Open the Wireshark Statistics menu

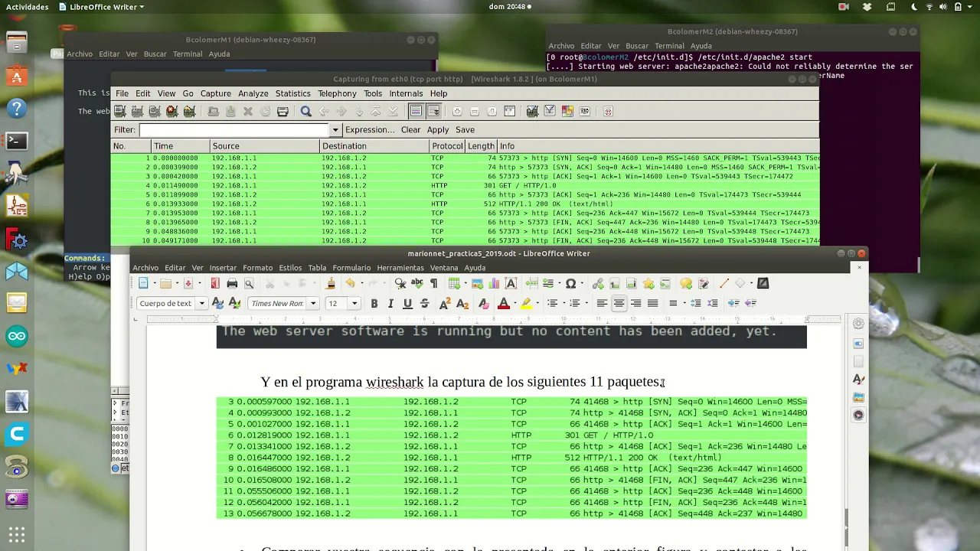(x=292, y=93)
